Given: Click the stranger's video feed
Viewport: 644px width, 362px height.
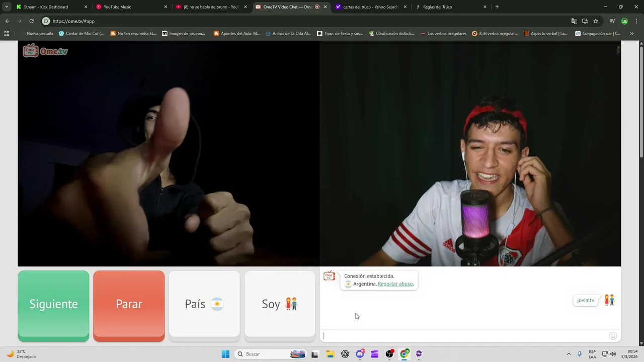Looking at the screenshot, I should (x=169, y=153).
